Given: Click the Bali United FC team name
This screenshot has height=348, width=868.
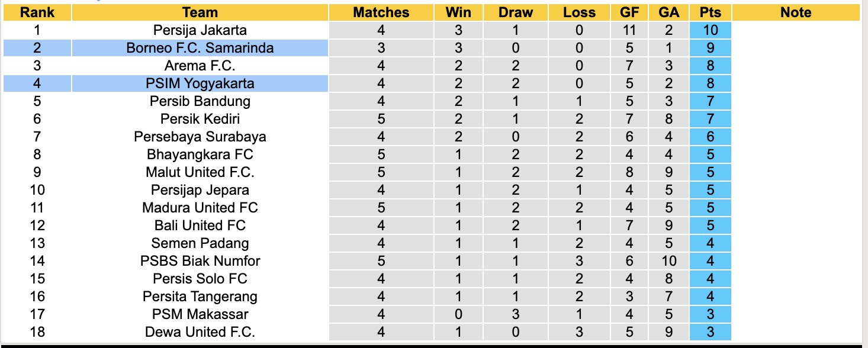Looking at the screenshot, I should pos(200,225).
